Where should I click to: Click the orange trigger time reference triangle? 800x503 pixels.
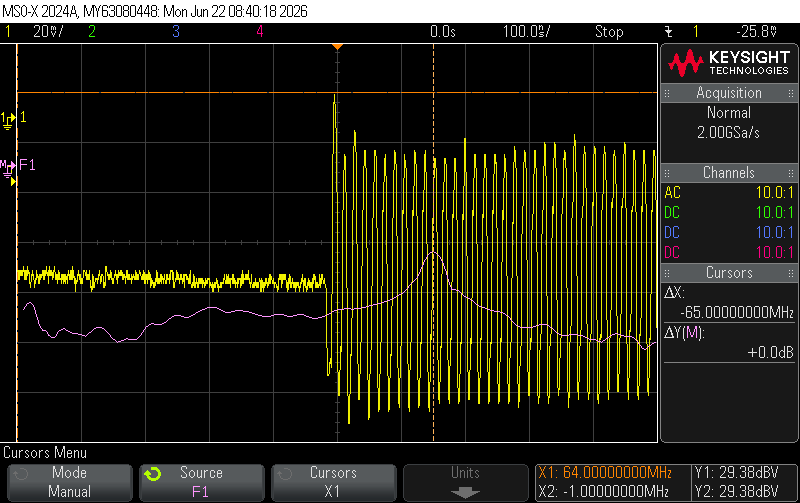tap(337, 47)
